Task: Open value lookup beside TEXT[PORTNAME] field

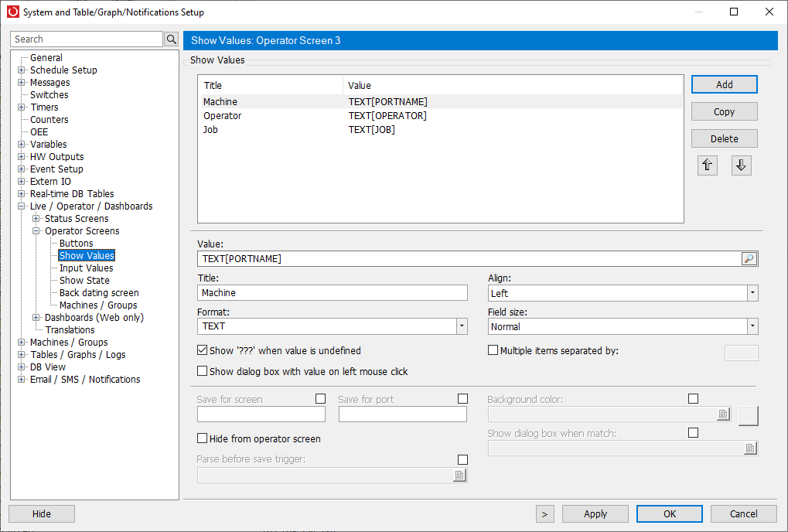Action: click(749, 259)
